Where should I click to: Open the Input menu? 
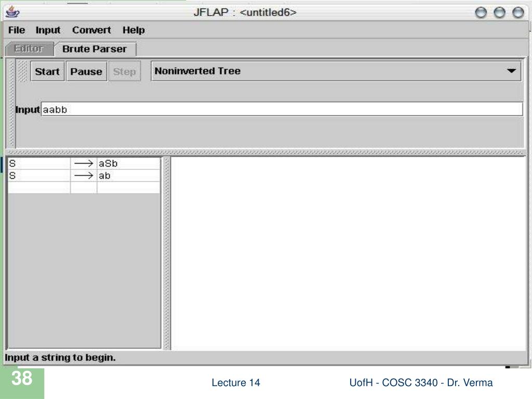point(48,30)
